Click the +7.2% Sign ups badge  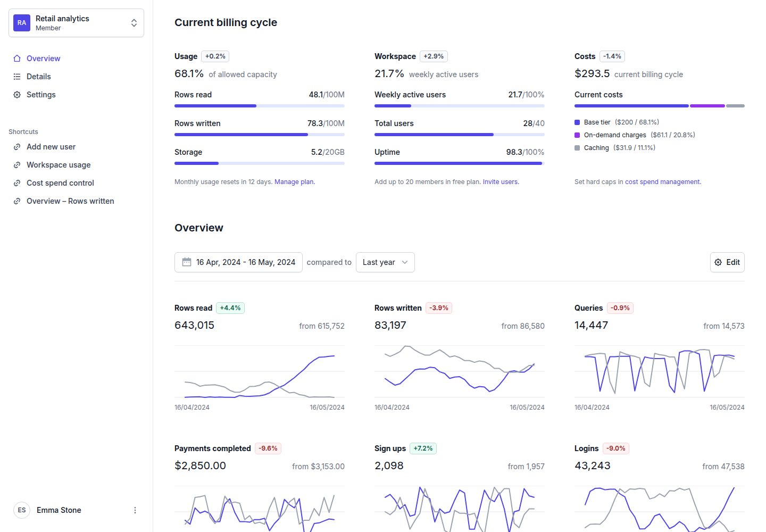(423, 448)
